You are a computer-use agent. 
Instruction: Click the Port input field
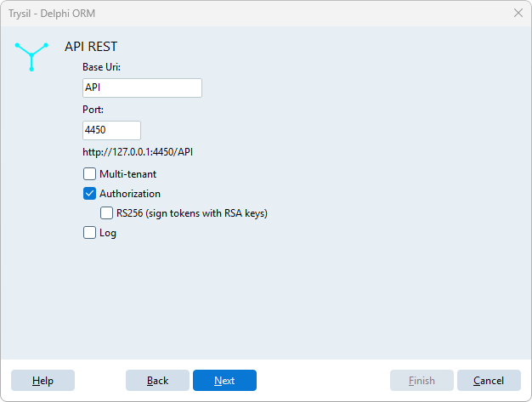(111, 130)
